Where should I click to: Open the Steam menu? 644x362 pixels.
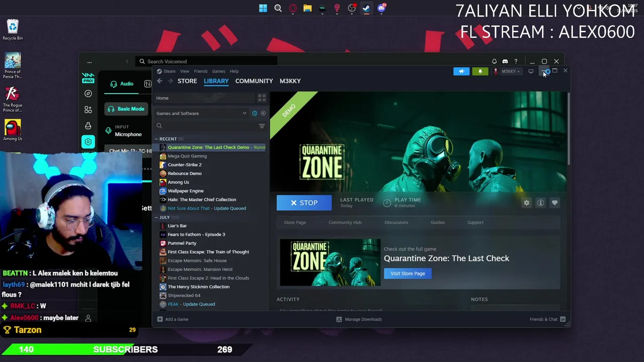coord(169,71)
